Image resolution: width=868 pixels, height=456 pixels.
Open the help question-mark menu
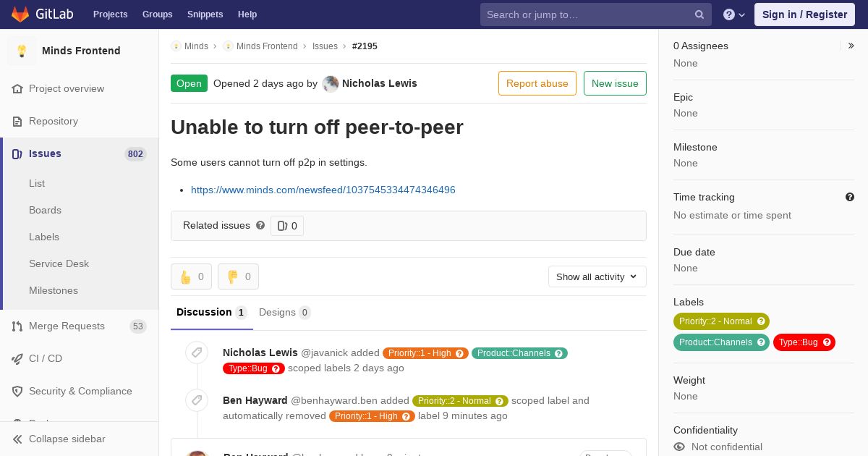[734, 14]
